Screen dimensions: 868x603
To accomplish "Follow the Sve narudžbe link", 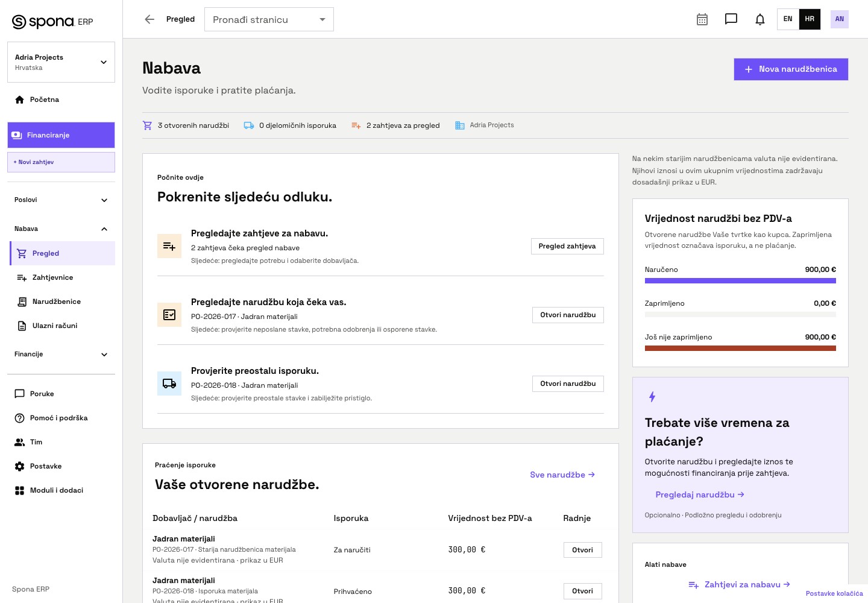I will (562, 475).
